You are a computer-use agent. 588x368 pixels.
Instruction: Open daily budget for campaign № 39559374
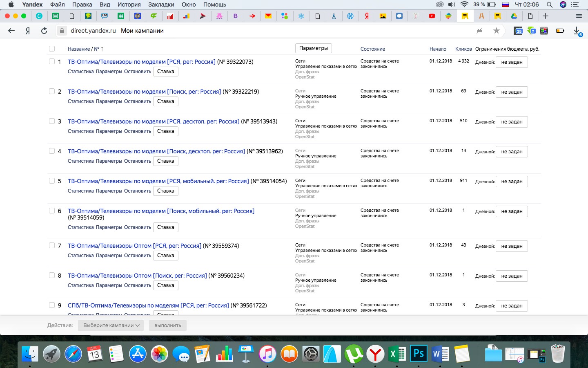pos(512,246)
